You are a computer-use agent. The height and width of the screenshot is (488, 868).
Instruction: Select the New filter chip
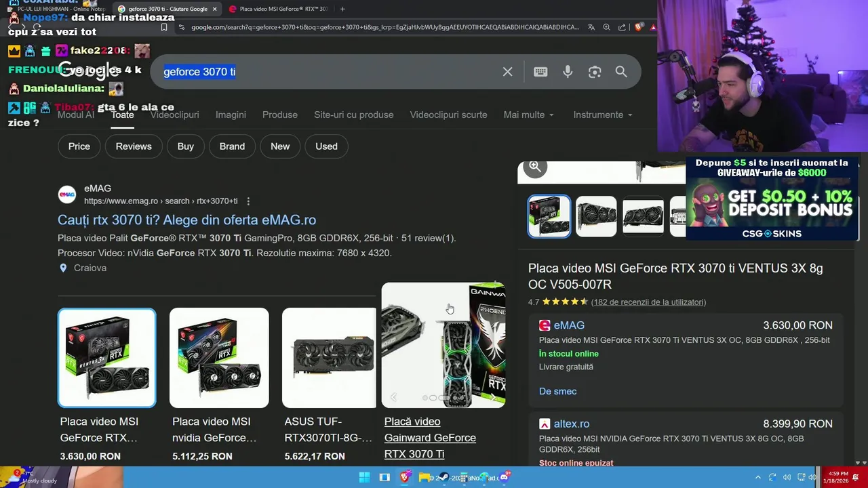tap(280, 146)
